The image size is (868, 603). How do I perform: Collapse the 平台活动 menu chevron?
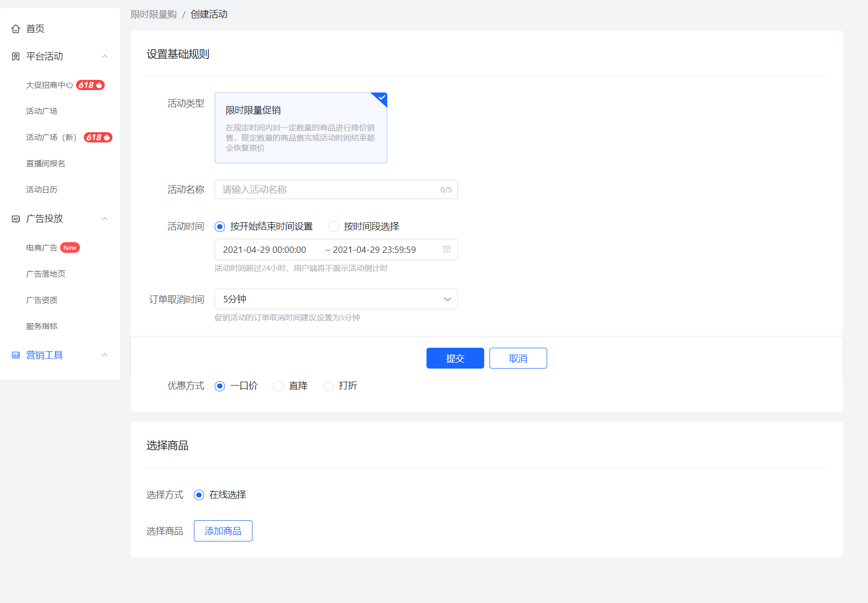coord(105,56)
